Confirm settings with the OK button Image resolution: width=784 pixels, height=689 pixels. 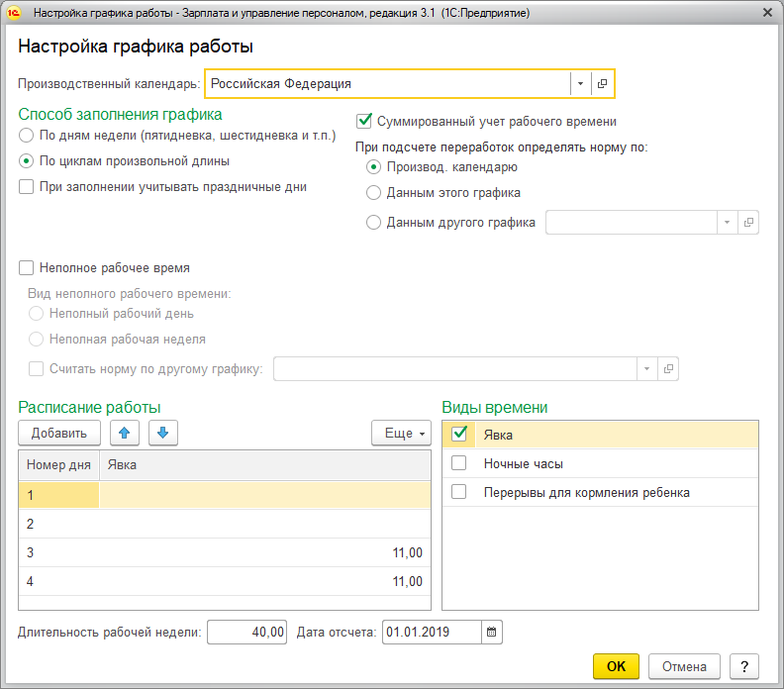616,666
